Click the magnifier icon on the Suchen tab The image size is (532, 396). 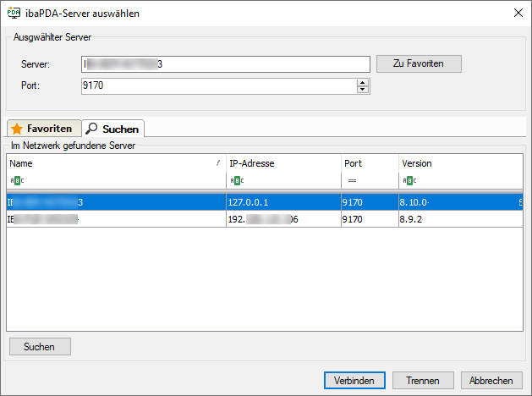(x=91, y=129)
